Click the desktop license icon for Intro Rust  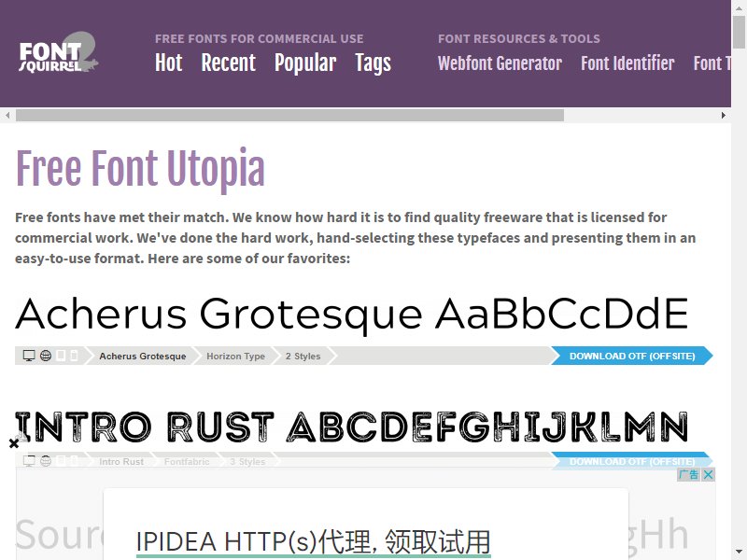[29, 461]
